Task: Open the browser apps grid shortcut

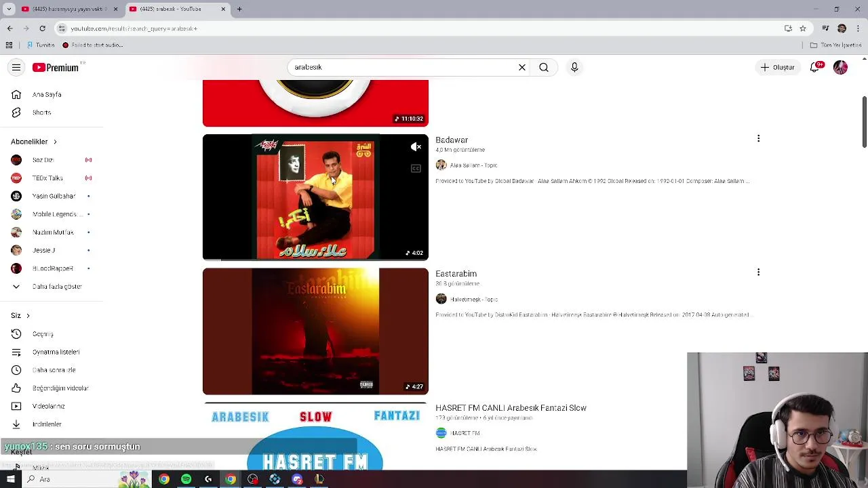Action: [9, 45]
